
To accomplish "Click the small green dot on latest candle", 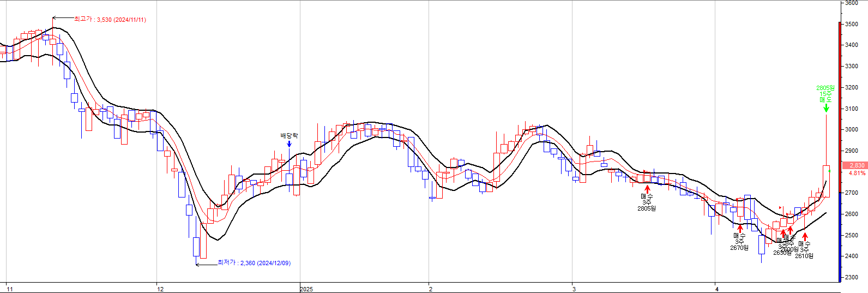I will click(x=829, y=171).
